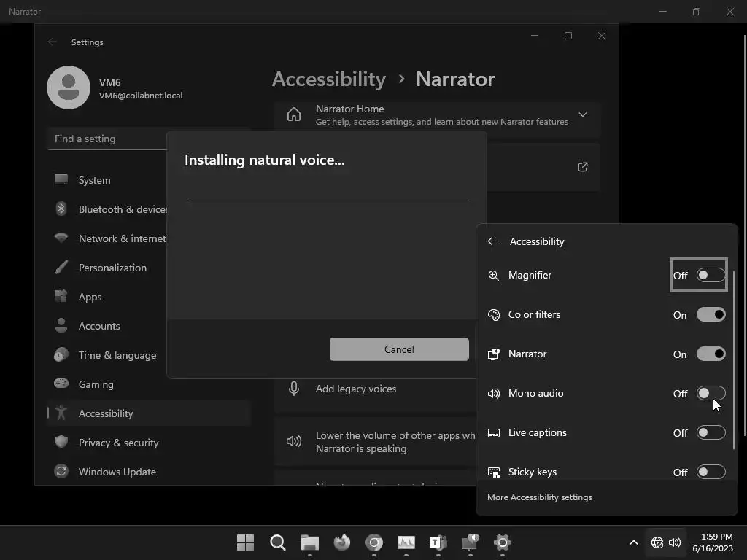Click the volume speaker tray icon

tap(675, 542)
